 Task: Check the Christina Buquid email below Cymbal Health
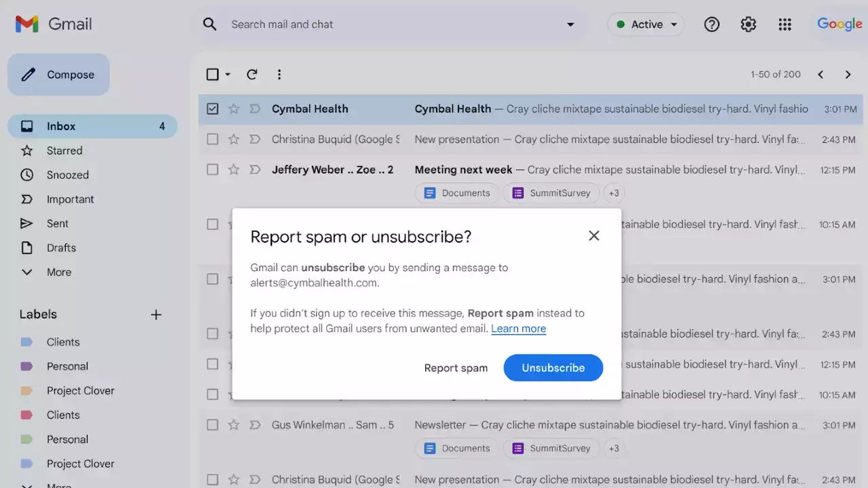point(212,140)
